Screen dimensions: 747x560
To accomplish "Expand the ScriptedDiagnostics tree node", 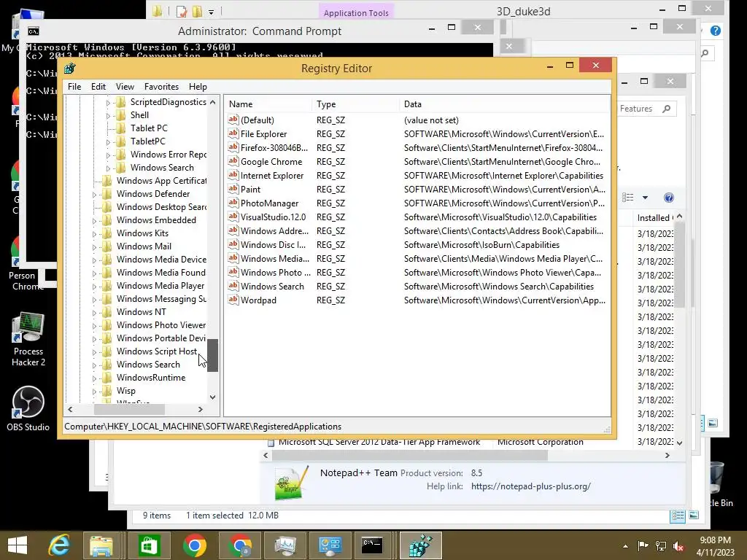I will tap(108, 102).
